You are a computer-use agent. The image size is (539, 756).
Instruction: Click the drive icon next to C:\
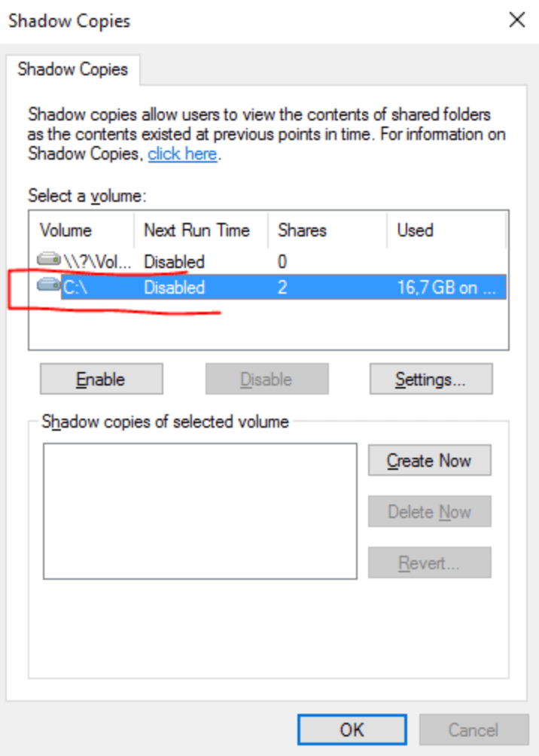[49, 286]
